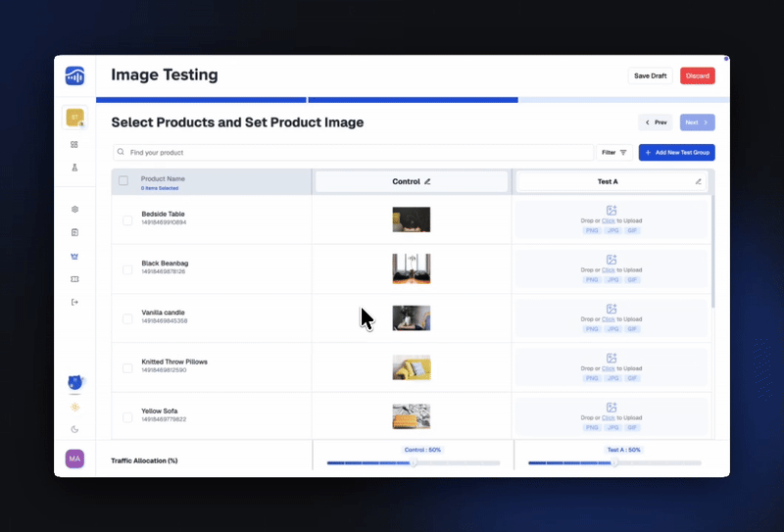Click the 'Knitted Throw Pillows' product name

tap(174, 362)
